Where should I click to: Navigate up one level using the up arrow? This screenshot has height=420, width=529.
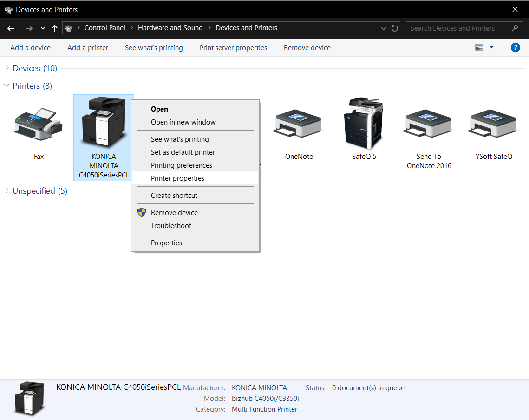pyautogui.click(x=54, y=28)
